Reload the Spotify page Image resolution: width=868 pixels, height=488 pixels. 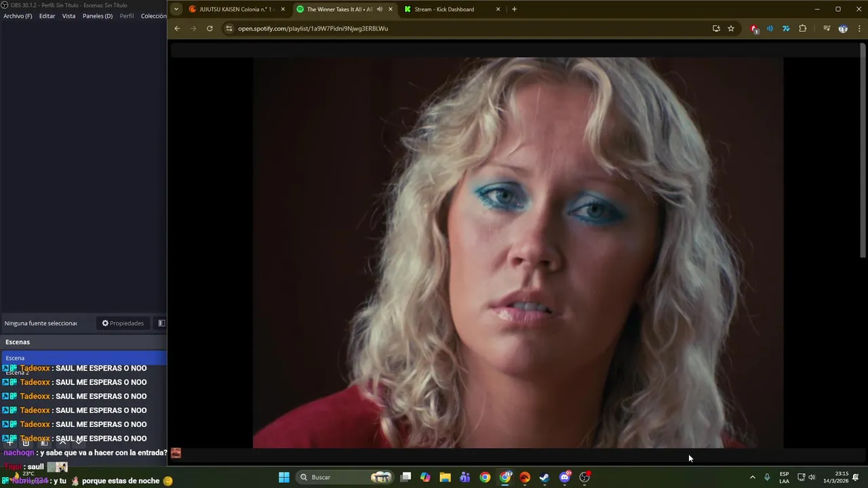tap(210, 28)
